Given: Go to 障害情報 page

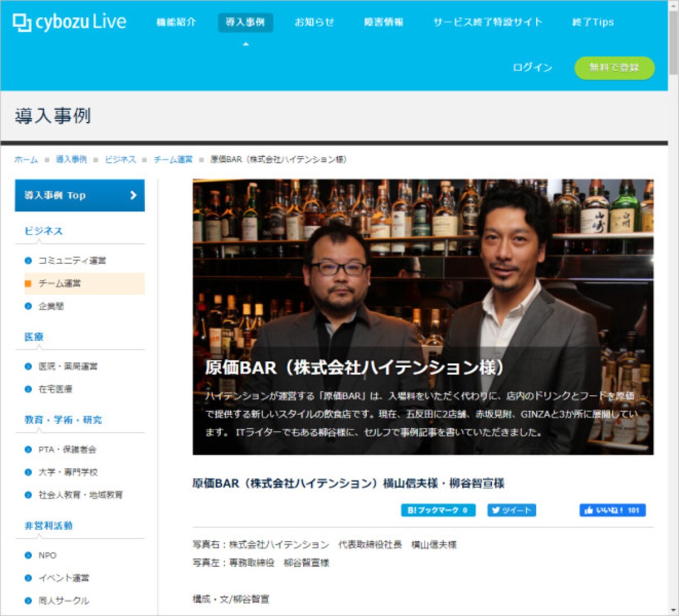Looking at the screenshot, I should (384, 22).
